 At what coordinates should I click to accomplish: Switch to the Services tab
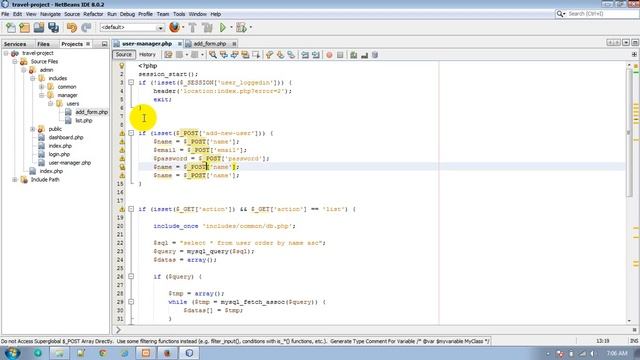15,44
